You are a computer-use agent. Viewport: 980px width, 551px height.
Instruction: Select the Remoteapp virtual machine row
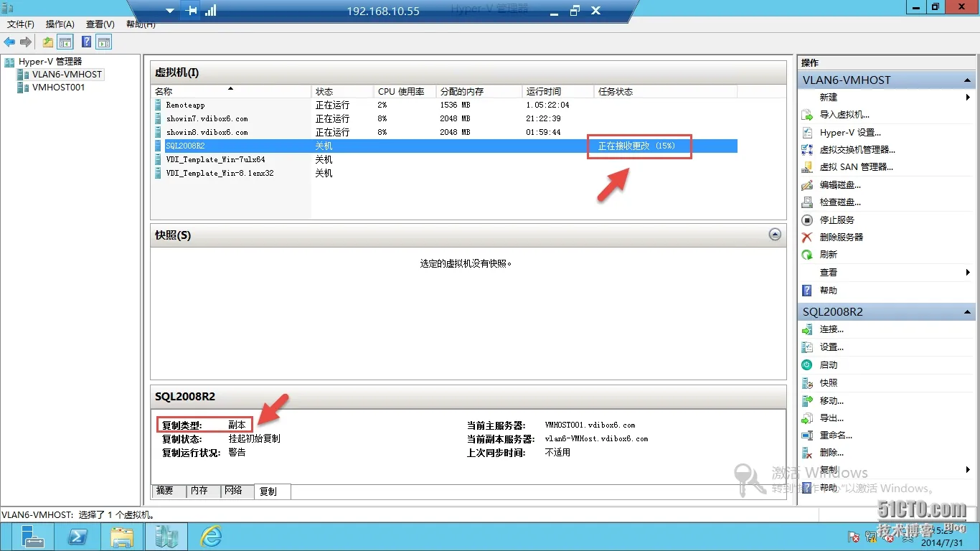(444, 105)
